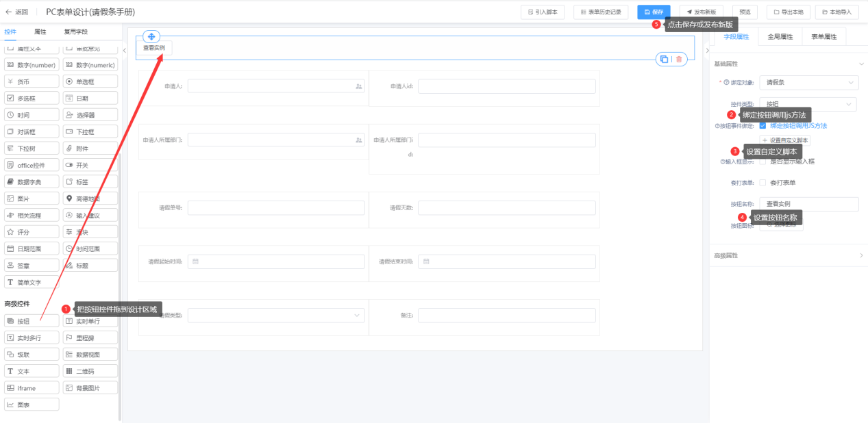Open the 字段属性 tab
This screenshot has height=423, width=868.
(736, 36)
